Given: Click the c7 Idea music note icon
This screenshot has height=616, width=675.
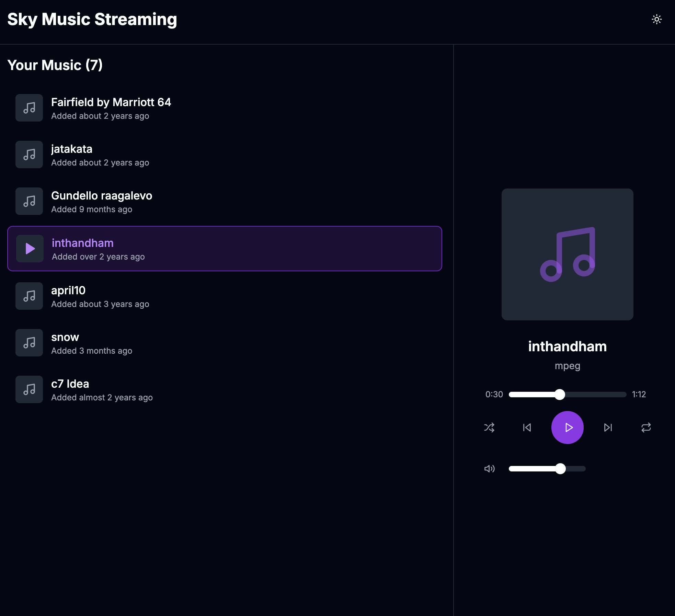Looking at the screenshot, I should pos(29,389).
